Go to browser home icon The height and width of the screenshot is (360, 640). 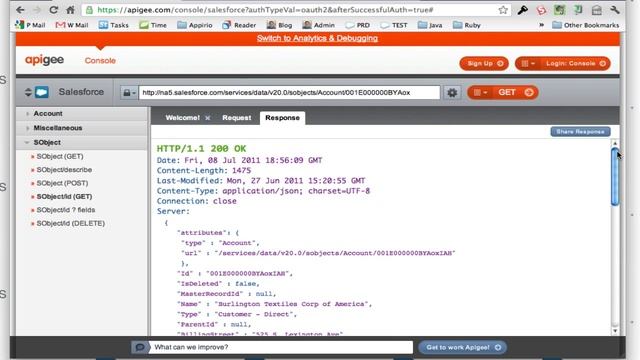(x=71, y=10)
